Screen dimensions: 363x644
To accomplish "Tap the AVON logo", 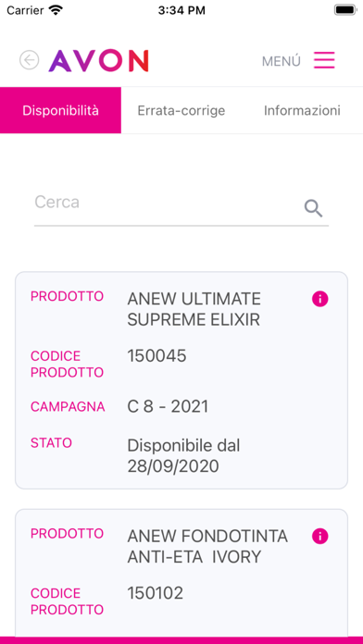I will (99, 61).
